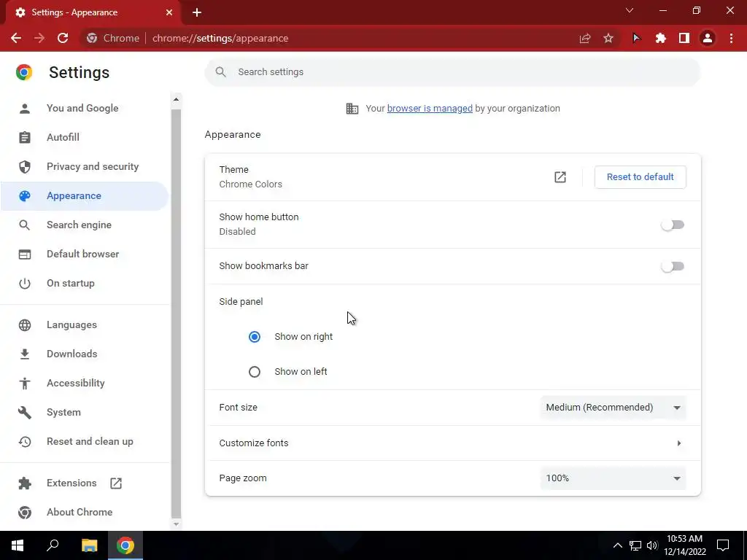747x560 pixels.
Task: Open Default browser settings
Action: [x=84, y=254]
